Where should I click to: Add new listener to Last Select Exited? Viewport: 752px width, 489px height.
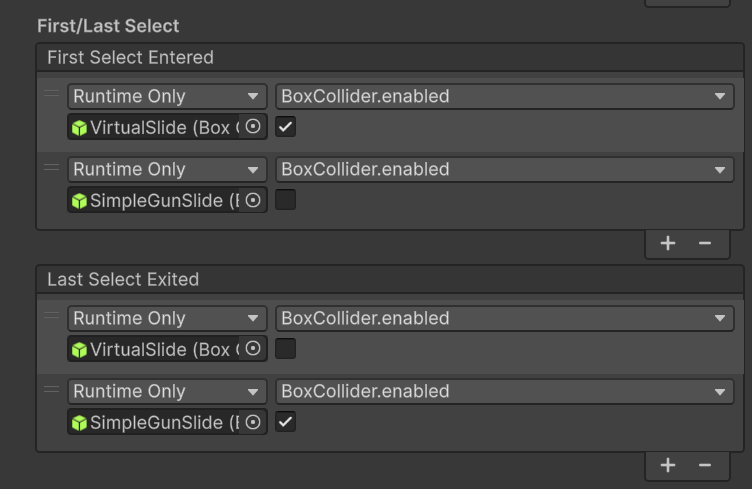(668, 465)
